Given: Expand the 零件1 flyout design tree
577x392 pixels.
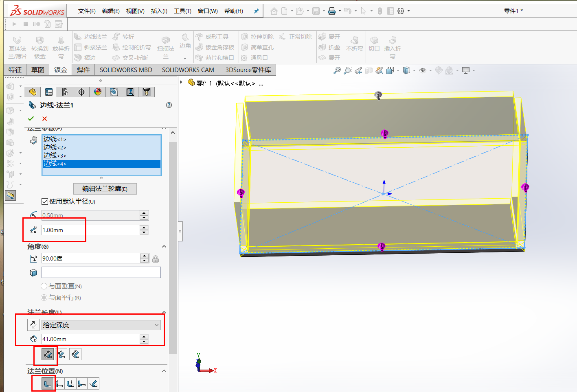Looking at the screenshot, I should point(182,83).
